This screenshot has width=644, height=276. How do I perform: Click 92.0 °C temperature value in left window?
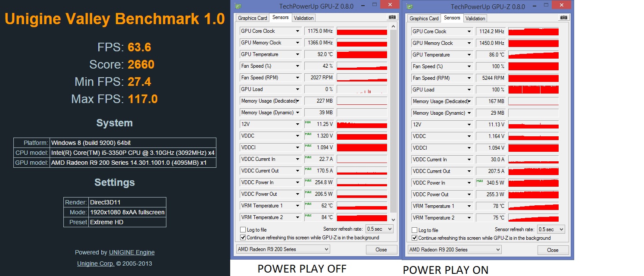click(319, 54)
